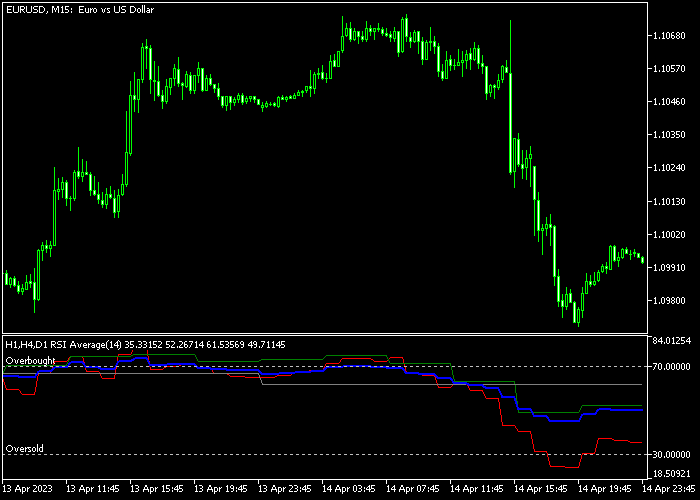Click the 61.53569 indicator value

(225, 345)
